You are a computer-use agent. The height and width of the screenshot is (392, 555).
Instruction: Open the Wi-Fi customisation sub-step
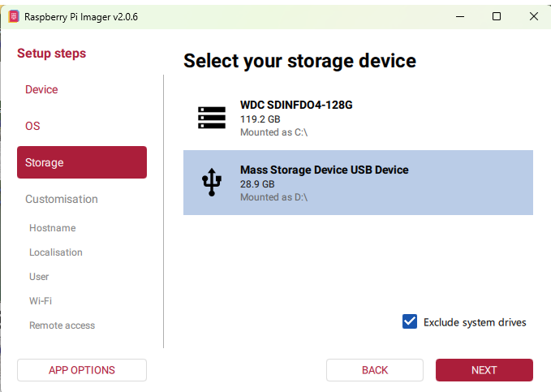(x=41, y=301)
